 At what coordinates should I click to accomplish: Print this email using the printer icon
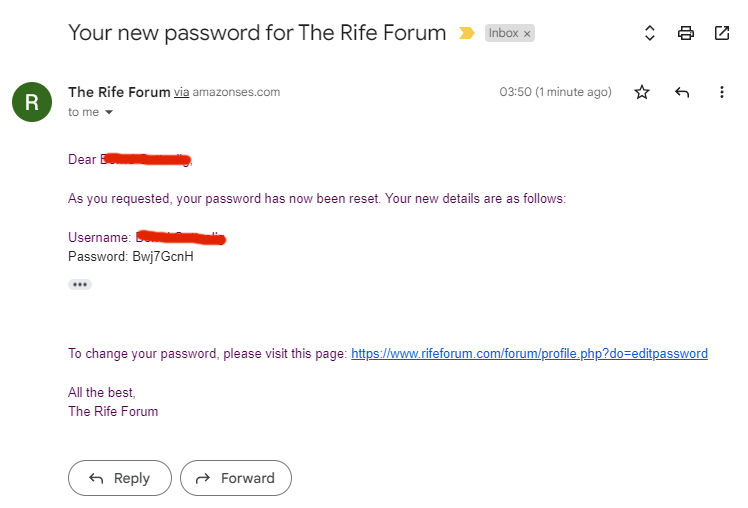pyautogui.click(x=685, y=33)
